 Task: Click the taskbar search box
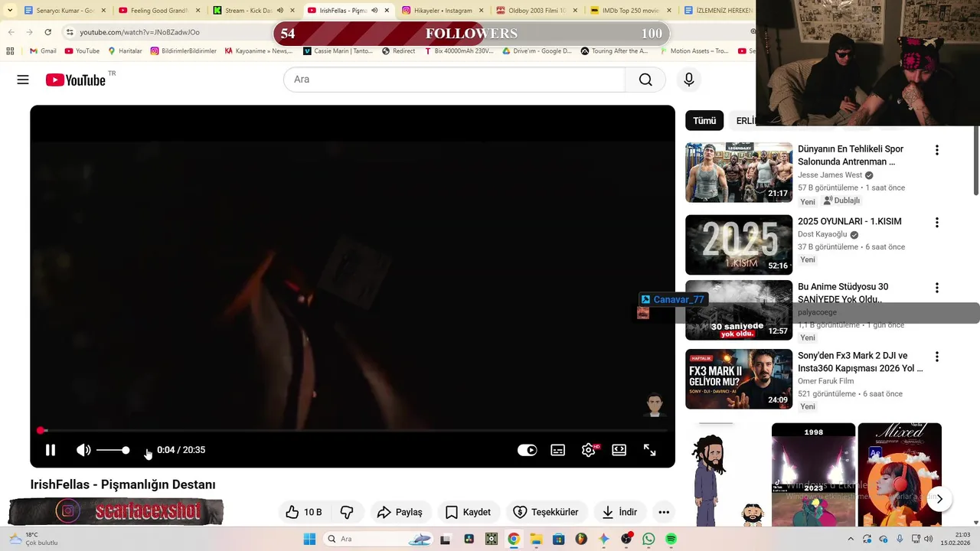pyautogui.click(x=378, y=539)
